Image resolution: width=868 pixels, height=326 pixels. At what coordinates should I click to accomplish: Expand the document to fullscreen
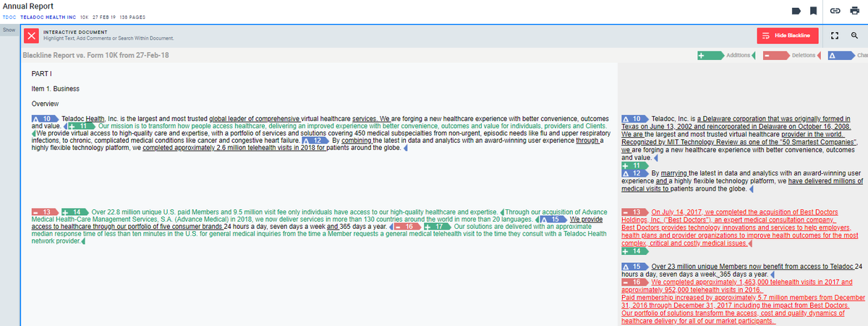(x=835, y=35)
